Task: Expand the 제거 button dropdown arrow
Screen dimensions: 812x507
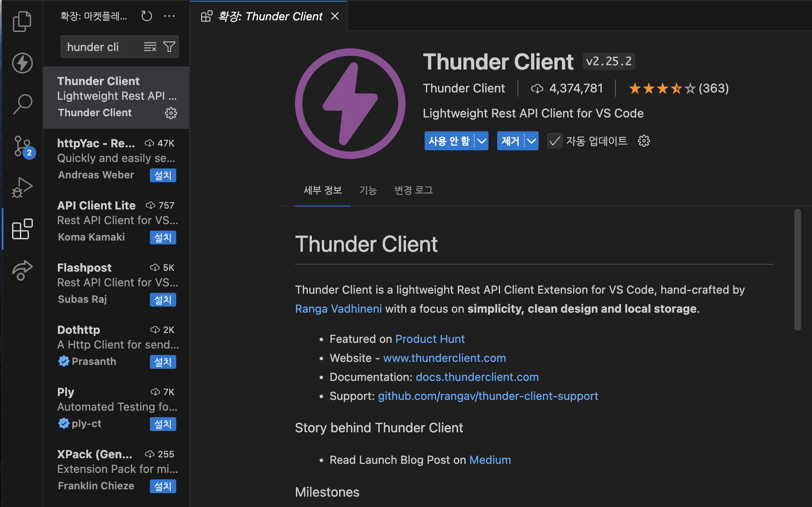Action: click(x=531, y=140)
